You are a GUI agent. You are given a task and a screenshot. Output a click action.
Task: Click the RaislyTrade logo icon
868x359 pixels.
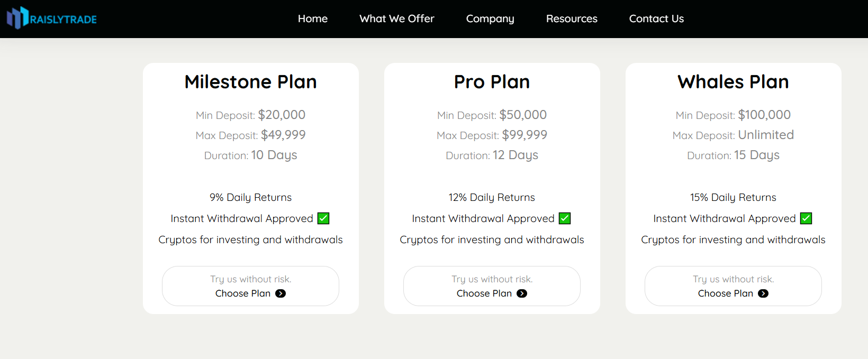coord(17,18)
